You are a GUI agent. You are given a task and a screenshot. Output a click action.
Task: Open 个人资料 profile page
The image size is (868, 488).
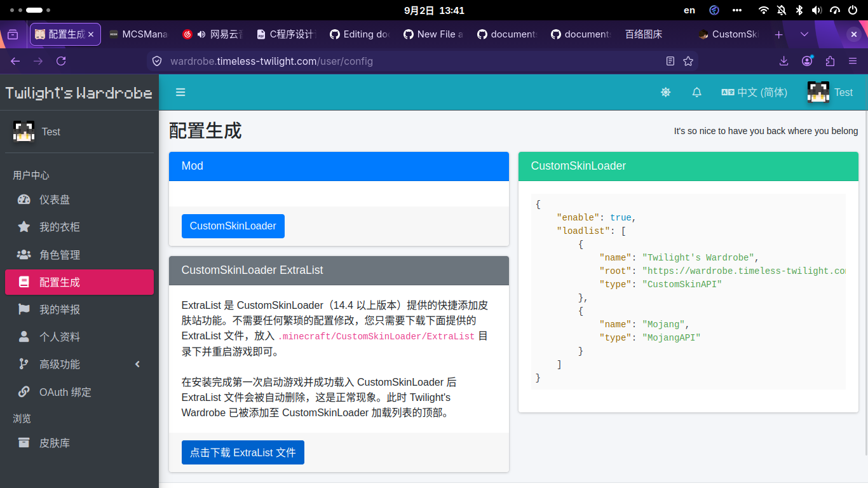[x=79, y=337]
